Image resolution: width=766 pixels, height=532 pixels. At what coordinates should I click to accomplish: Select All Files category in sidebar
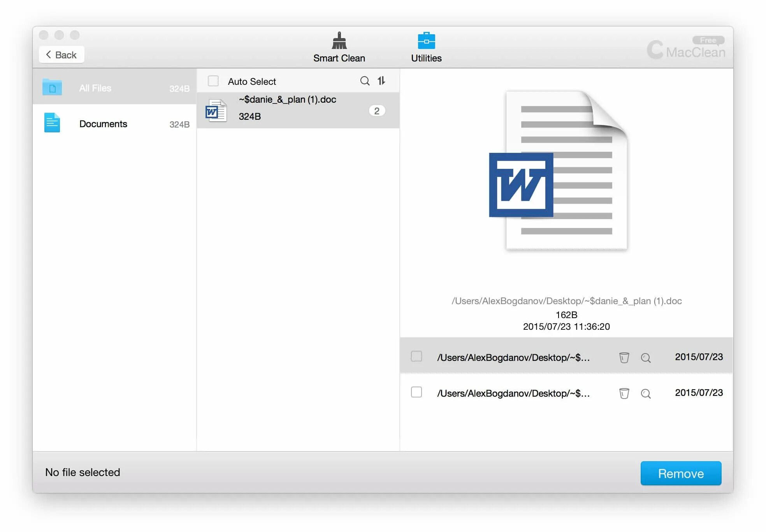coord(114,88)
